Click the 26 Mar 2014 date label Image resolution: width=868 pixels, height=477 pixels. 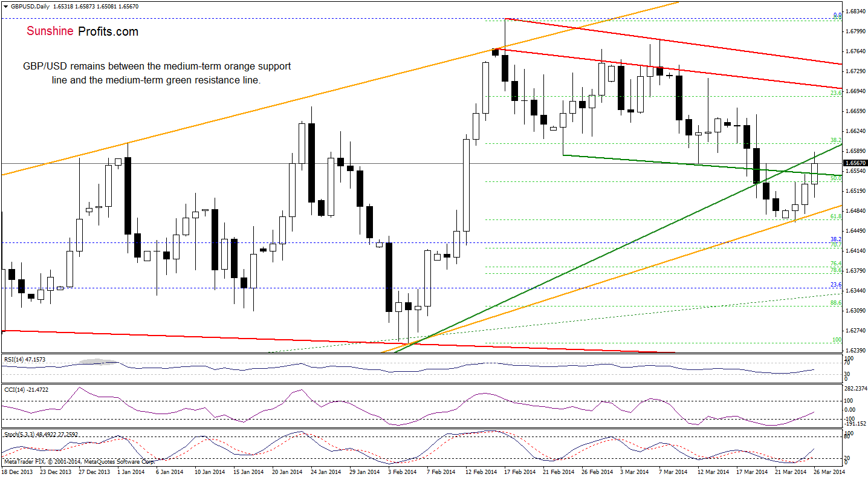pyautogui.click(x=828, y=472)
